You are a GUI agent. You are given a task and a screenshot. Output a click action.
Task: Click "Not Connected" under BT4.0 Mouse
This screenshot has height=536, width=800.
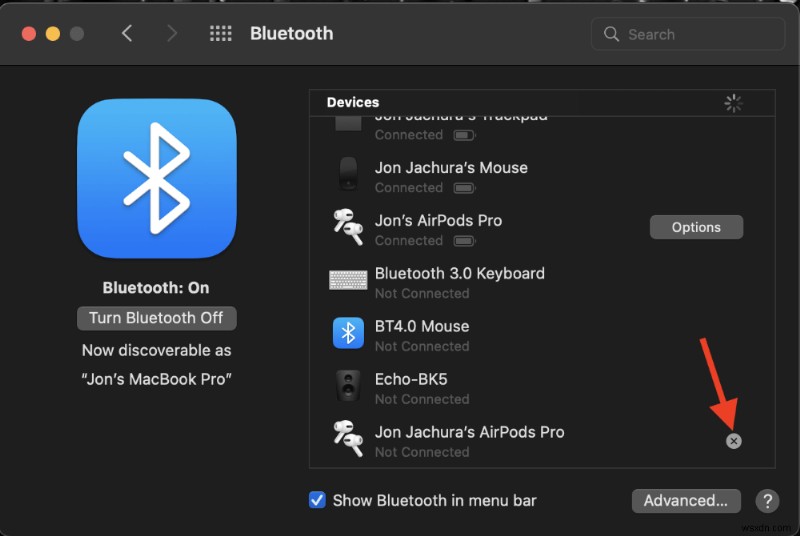click(x=422, y=347)
